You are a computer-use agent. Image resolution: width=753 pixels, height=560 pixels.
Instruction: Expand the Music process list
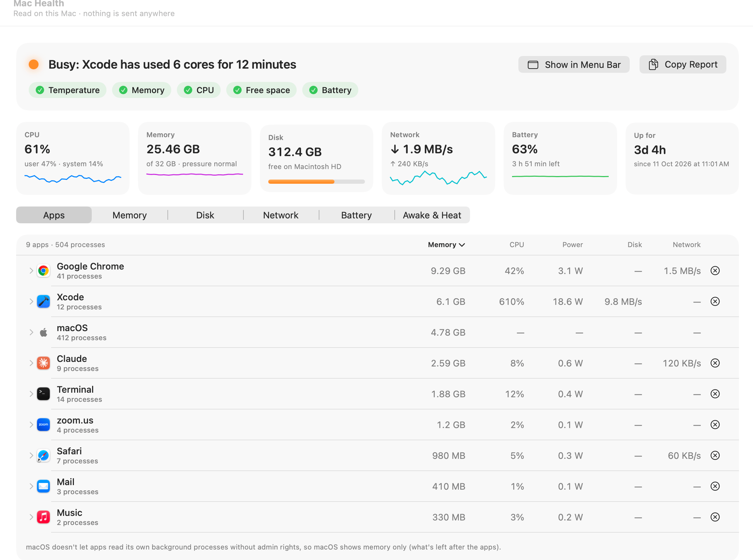[31, 517]
